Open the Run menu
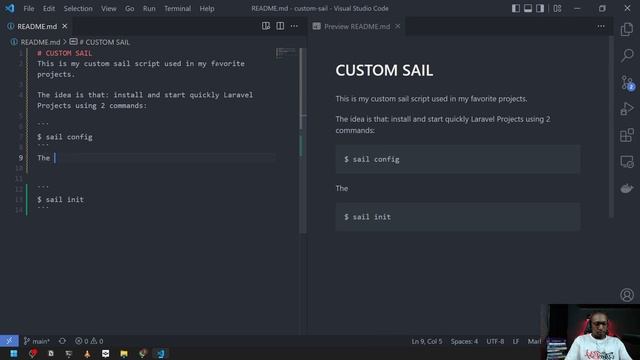The width and height of the screenshot is (640, 360). pyautogui.click(x=149, y=9)
